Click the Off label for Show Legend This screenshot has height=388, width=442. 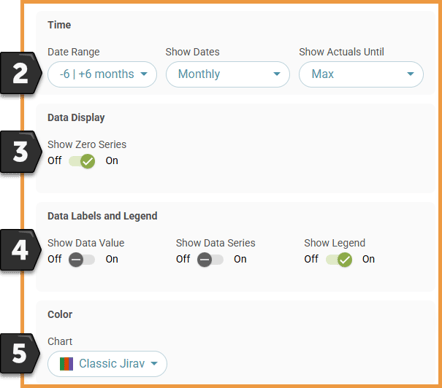(311, 259)
